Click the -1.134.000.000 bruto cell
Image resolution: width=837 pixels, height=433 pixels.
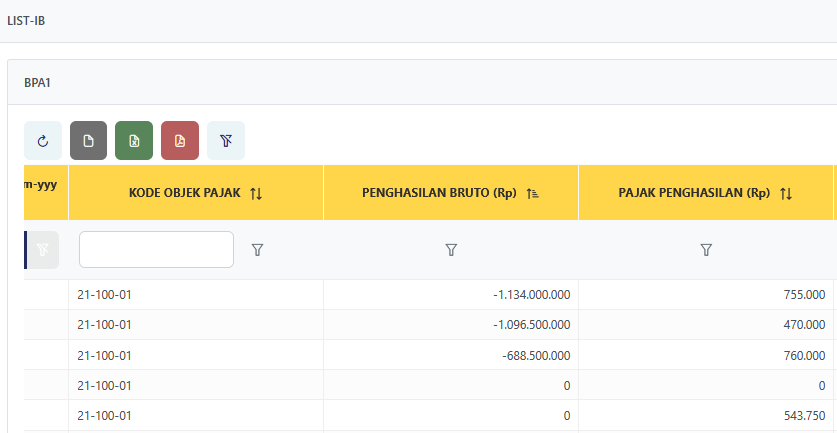[x=451, y=295]
